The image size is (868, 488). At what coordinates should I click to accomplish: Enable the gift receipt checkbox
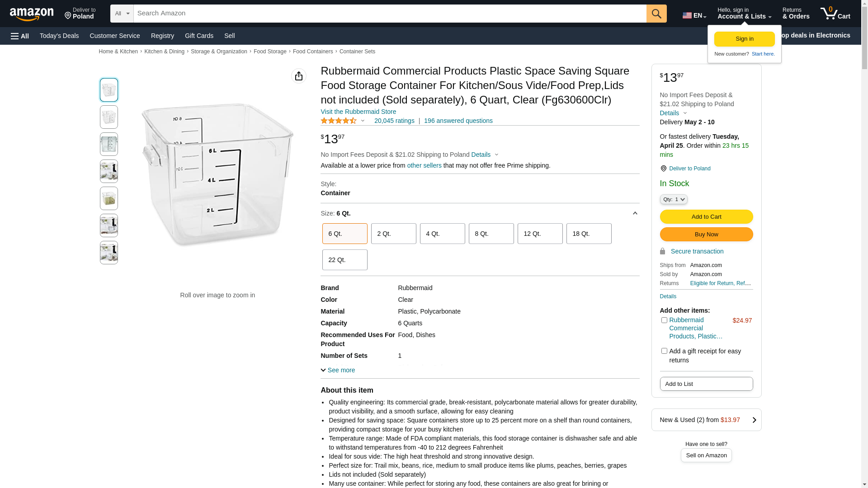click(x=664, y=351)
